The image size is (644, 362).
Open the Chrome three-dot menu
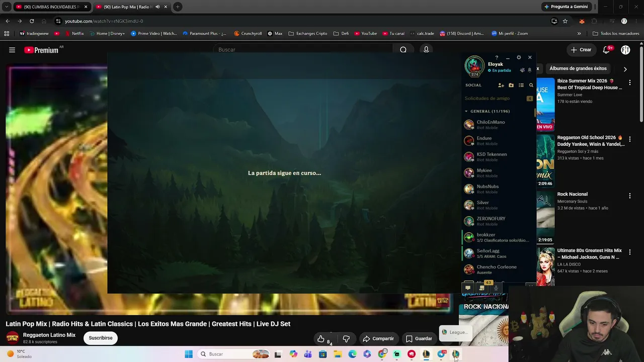point(636,21)
